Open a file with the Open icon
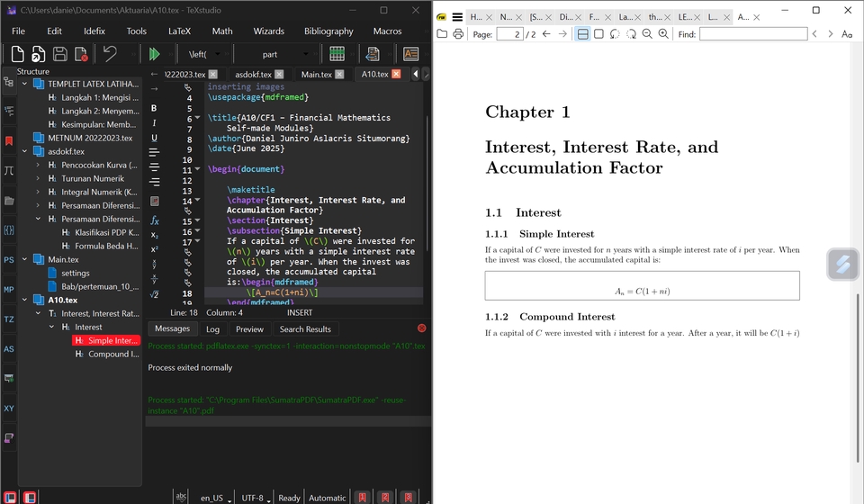The image size is (864, 504). (38, 54)
